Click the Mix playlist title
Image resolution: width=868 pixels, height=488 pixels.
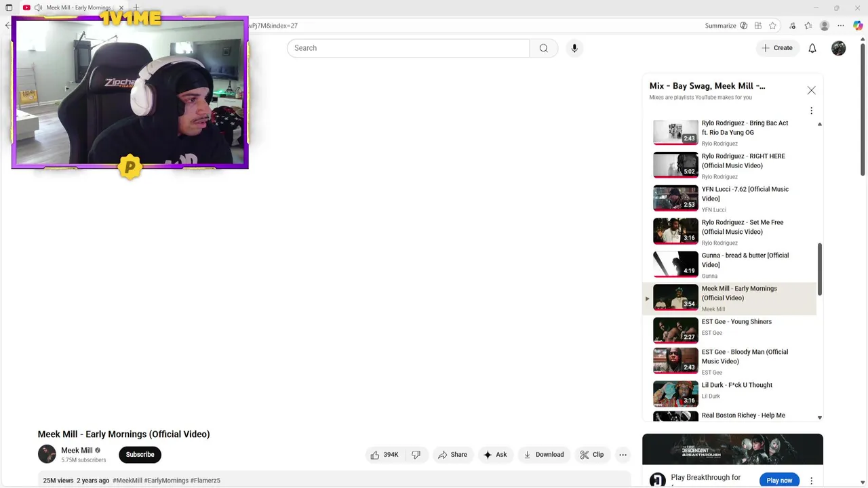click(x=707, y=86)
